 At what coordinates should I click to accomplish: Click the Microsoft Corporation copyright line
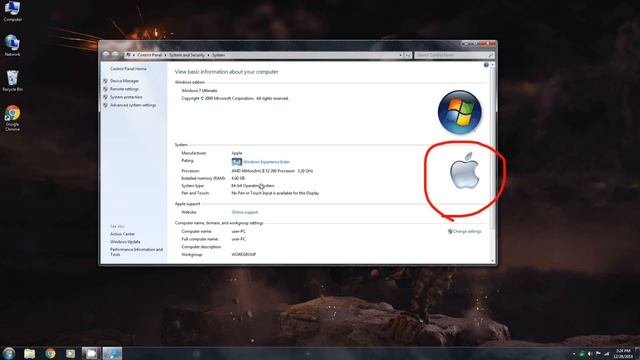[235, 98]
